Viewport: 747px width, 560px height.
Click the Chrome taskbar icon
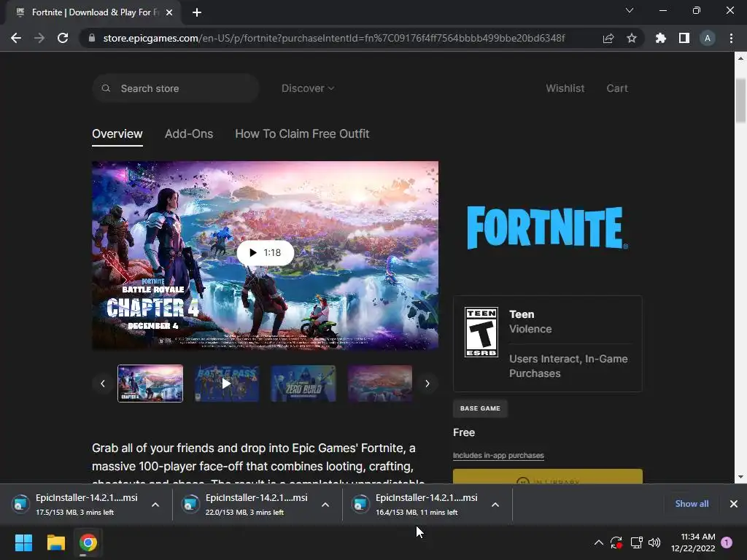[88, 542]
